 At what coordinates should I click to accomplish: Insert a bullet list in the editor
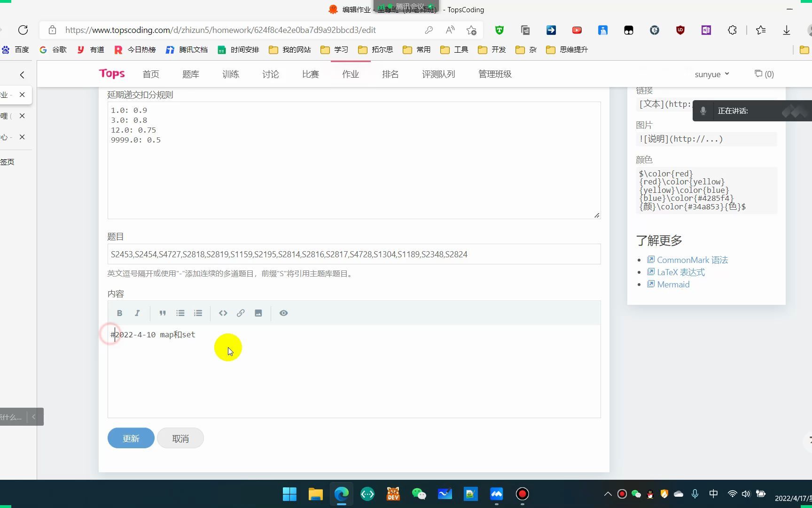180,313
